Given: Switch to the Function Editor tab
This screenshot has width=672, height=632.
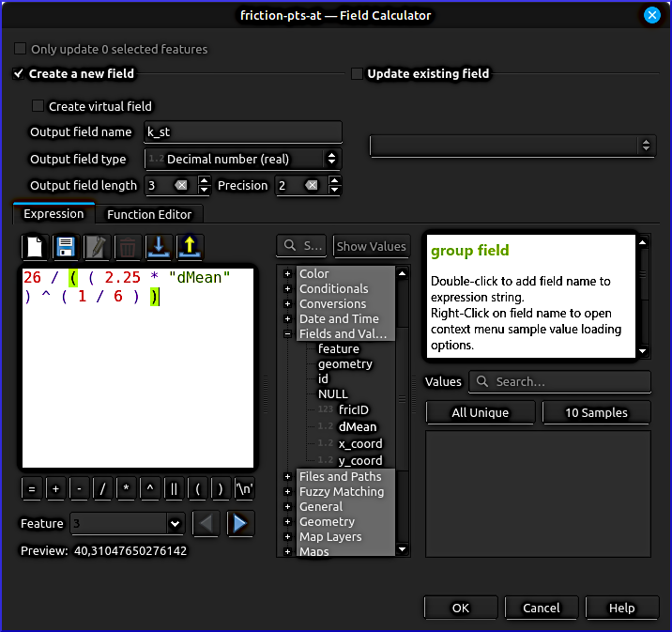Looking at the screenshot, I should [149, 214].
